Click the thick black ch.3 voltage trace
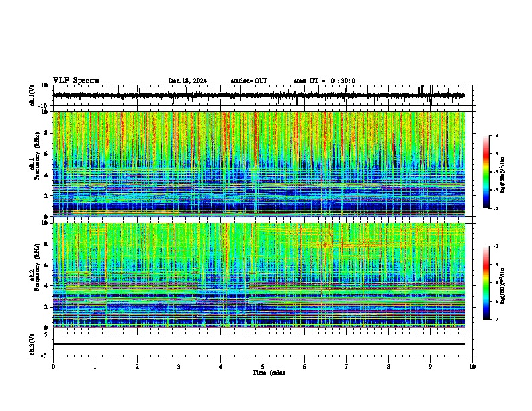Image resolution: width=532 pixels, height=411 pixels. (259, 344)
